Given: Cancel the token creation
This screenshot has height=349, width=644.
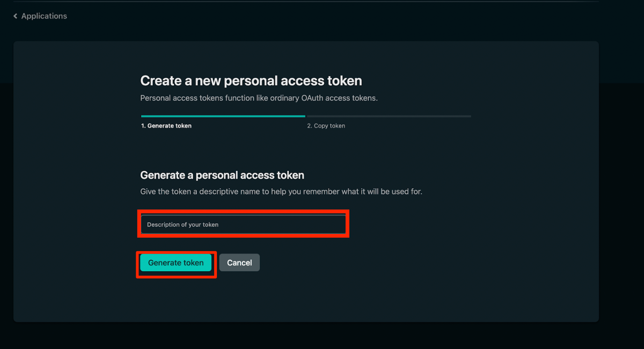Looking at the screenshot, I should [239, 263].
